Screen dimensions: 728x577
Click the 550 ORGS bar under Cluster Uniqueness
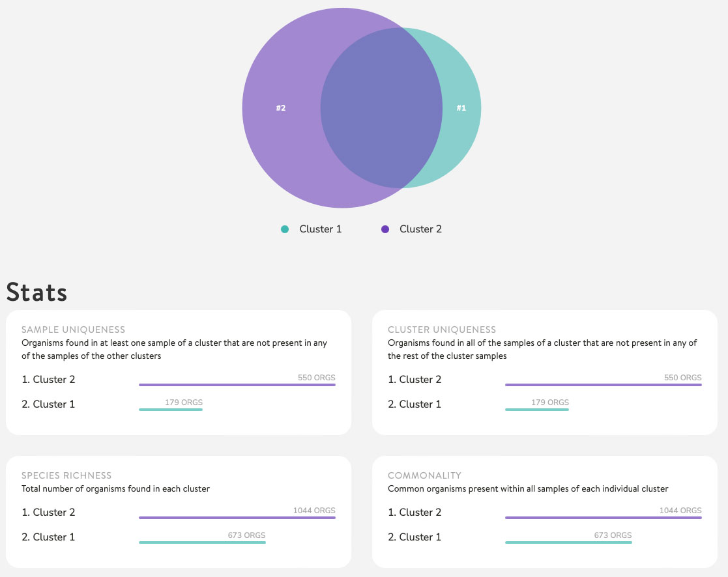(604, 385)
